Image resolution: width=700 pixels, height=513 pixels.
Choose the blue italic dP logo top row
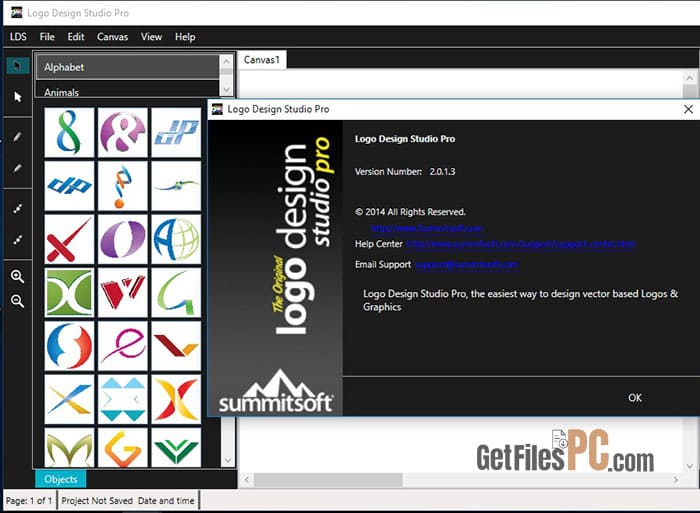(176, 132)
